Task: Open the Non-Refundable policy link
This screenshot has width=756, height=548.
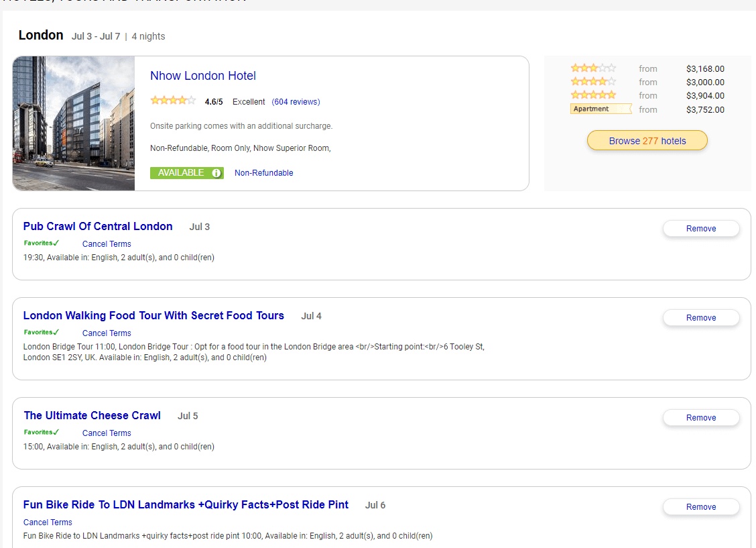Action: pyautogui.click(x=264, y=172)
